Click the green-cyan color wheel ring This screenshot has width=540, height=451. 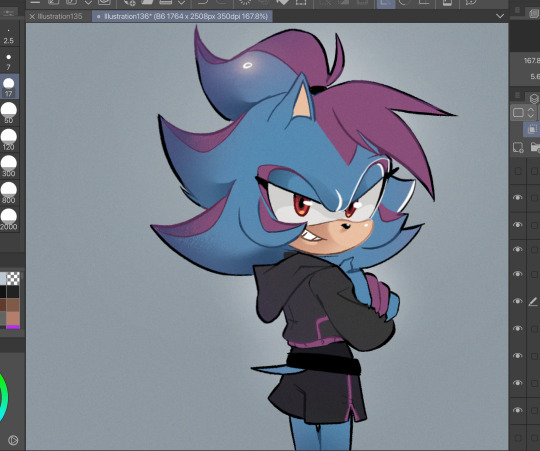click(4, 397)
